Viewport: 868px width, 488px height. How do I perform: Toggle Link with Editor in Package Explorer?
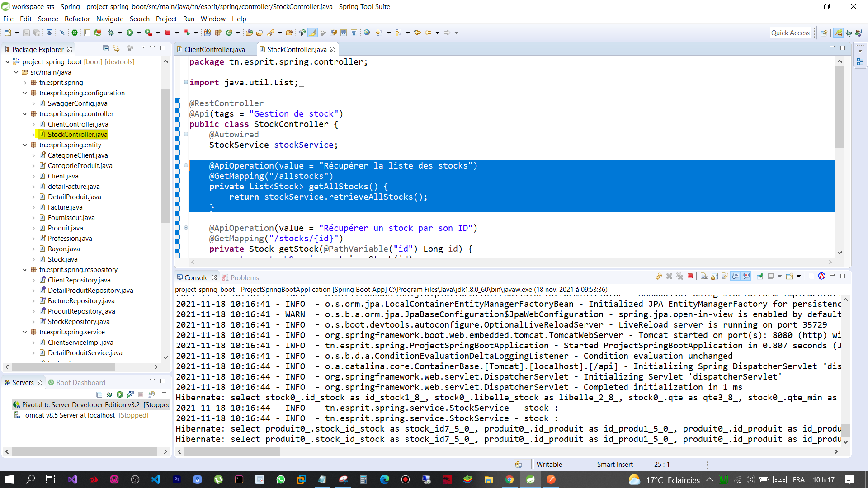tap(116, 48)
